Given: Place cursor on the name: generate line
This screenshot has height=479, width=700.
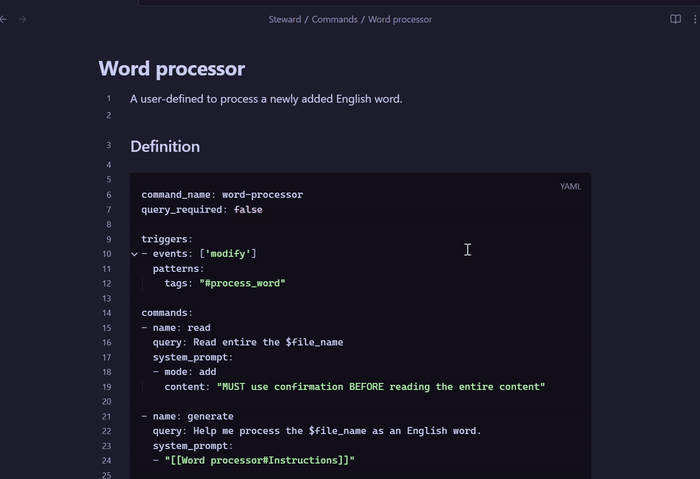Looking at the screenshot, I should point(192,416).
